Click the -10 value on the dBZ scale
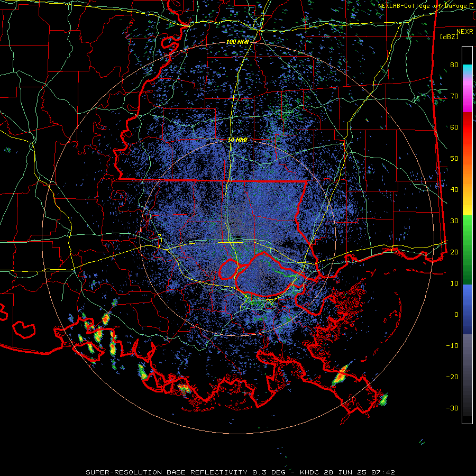This screenshot has width=476, height=476. (x=452, y=346)
